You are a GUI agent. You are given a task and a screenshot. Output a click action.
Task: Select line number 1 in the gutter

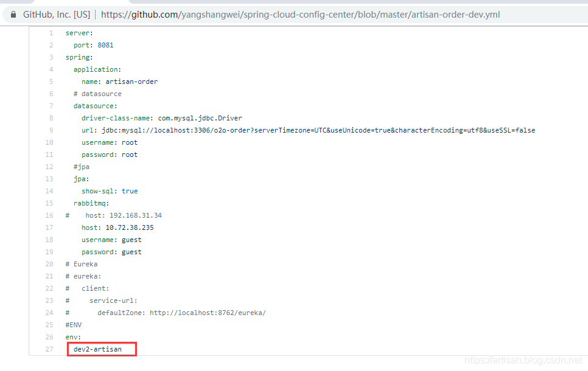(51, 33)
